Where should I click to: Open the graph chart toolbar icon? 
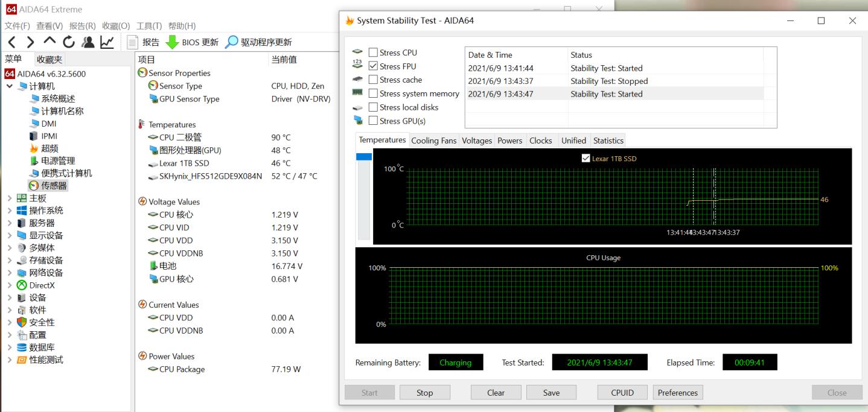[x=107, y=42]
